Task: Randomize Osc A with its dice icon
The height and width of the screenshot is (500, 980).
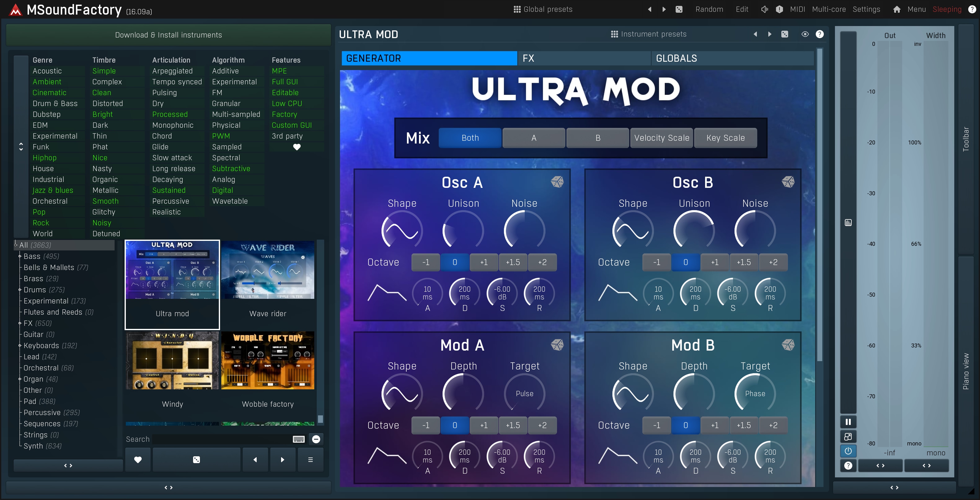Action: pos(557,182)
